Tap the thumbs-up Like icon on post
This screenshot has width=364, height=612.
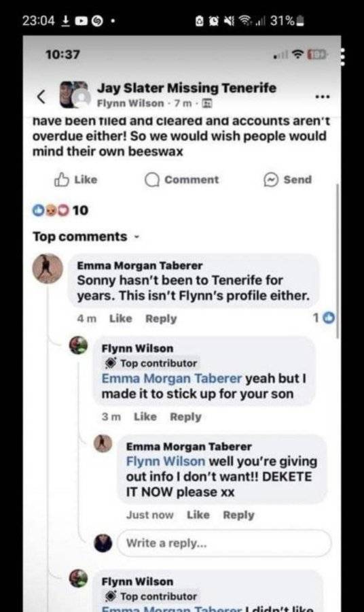[x=62, y=180]
